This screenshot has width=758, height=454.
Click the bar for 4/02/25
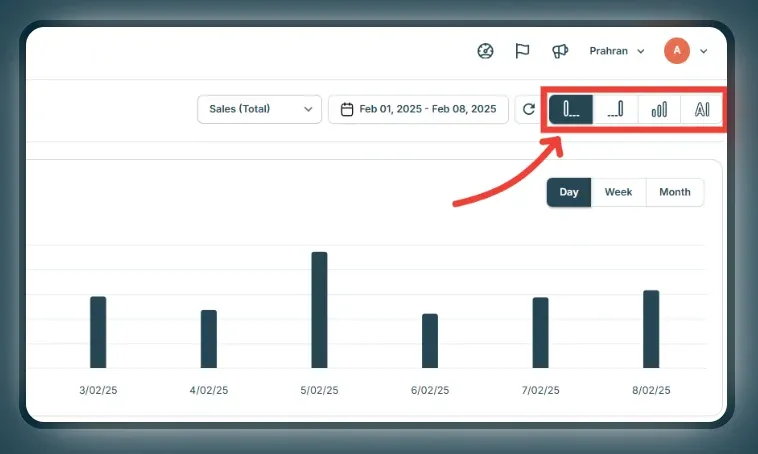pos(209,339)
